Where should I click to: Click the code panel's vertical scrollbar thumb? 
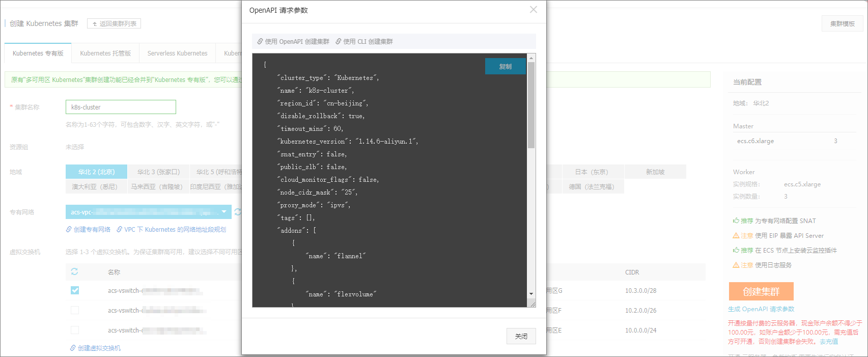[x=531, y=105]
